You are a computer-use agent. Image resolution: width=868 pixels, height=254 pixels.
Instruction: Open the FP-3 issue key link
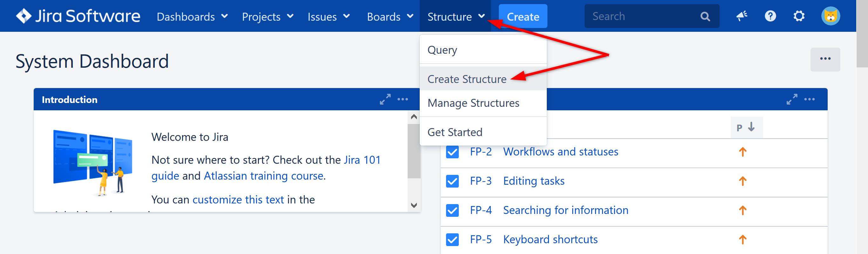point(481,181)
